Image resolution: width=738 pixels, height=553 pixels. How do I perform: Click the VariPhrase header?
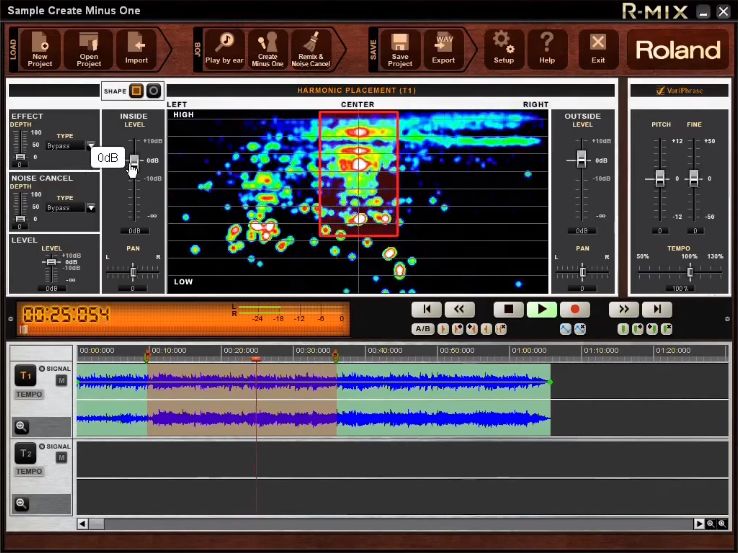tap(680, 90)
